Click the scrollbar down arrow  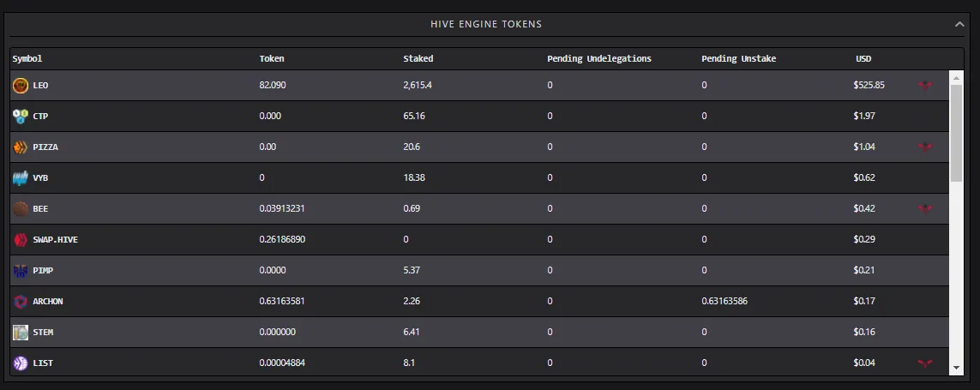point(956,368)
